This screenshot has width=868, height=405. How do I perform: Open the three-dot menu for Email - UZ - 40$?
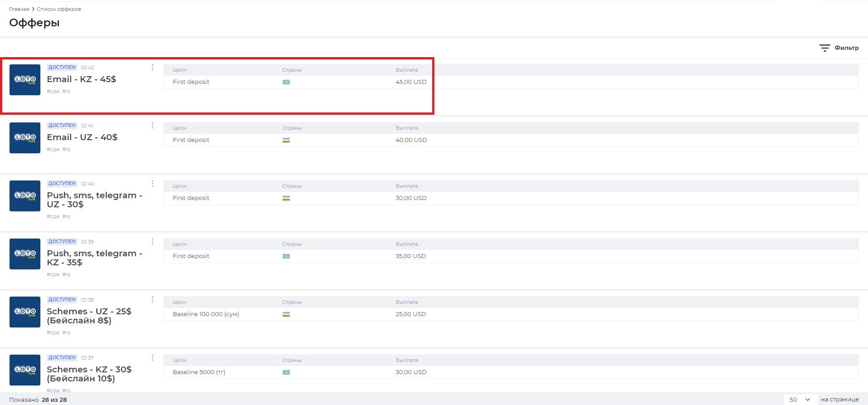(152, 125)
